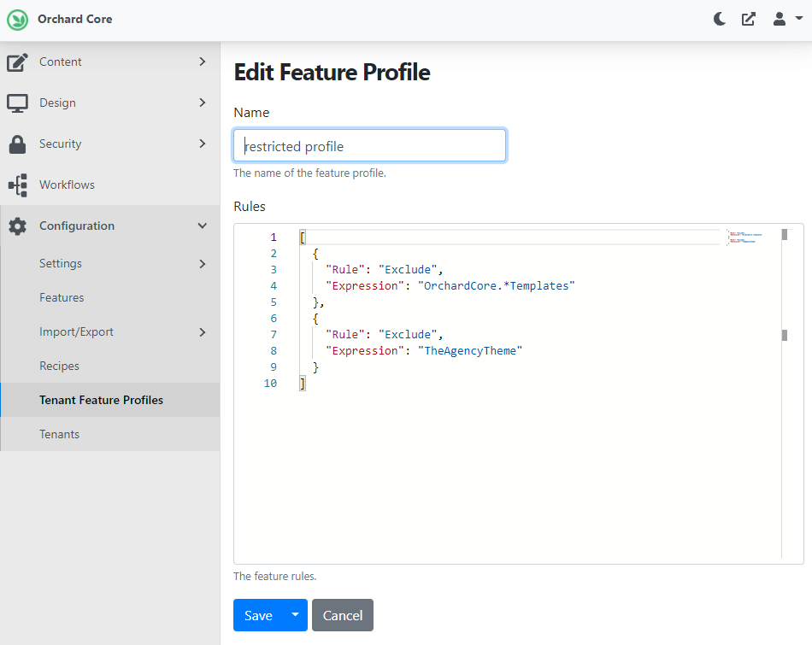
Task: Open the visit site external link icon
Action: click(x=748, y=19)
